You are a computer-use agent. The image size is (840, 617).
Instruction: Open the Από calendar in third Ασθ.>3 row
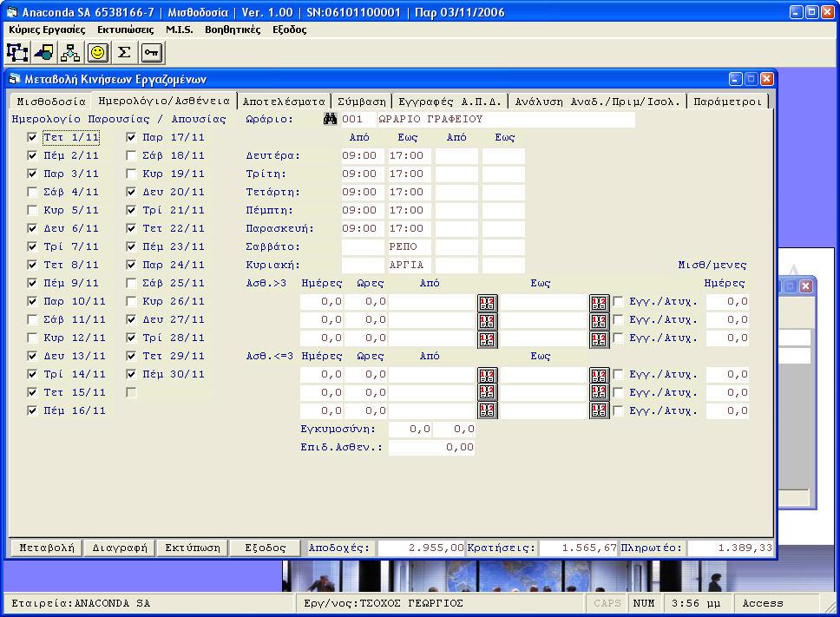point(487,339)
